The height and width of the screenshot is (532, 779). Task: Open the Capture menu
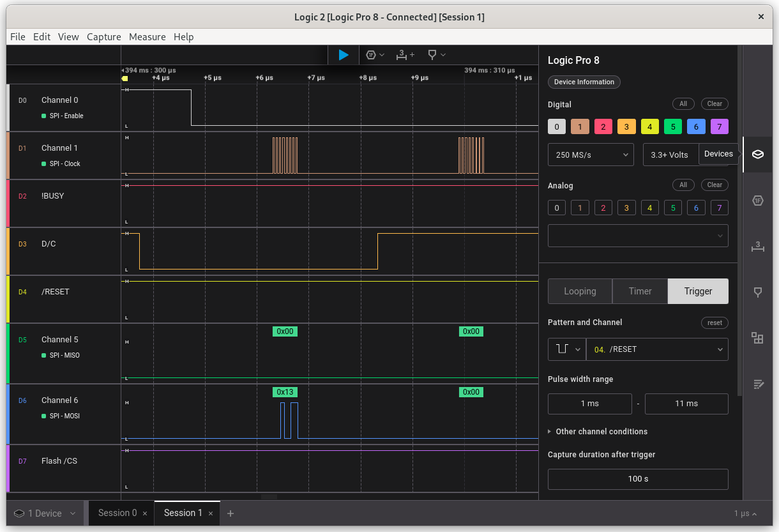click(103, 37)
